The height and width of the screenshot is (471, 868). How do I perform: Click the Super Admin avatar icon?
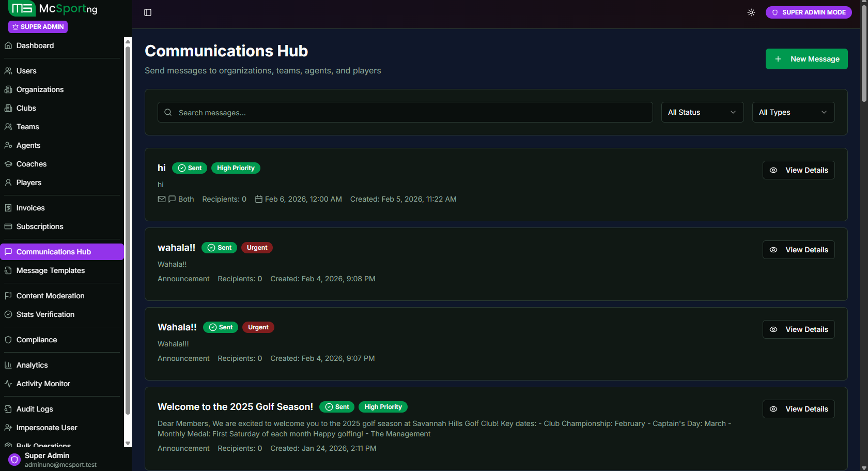14,459
